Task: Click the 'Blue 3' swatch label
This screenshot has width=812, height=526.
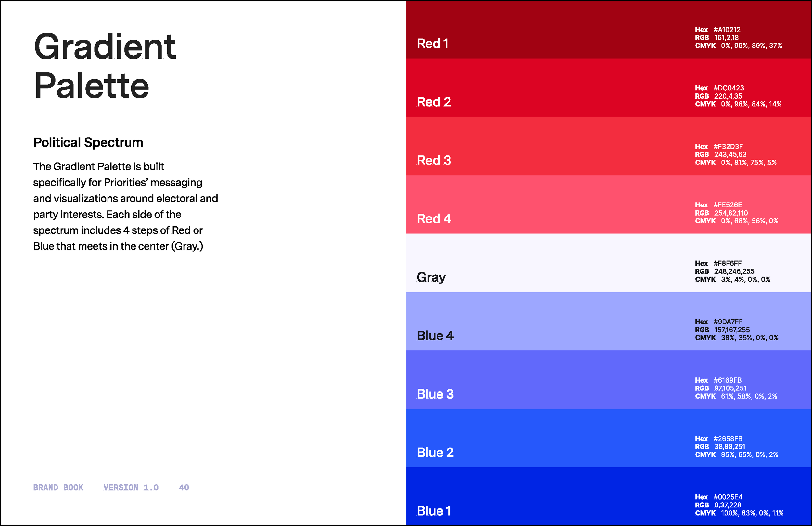Action: (435, 394)
